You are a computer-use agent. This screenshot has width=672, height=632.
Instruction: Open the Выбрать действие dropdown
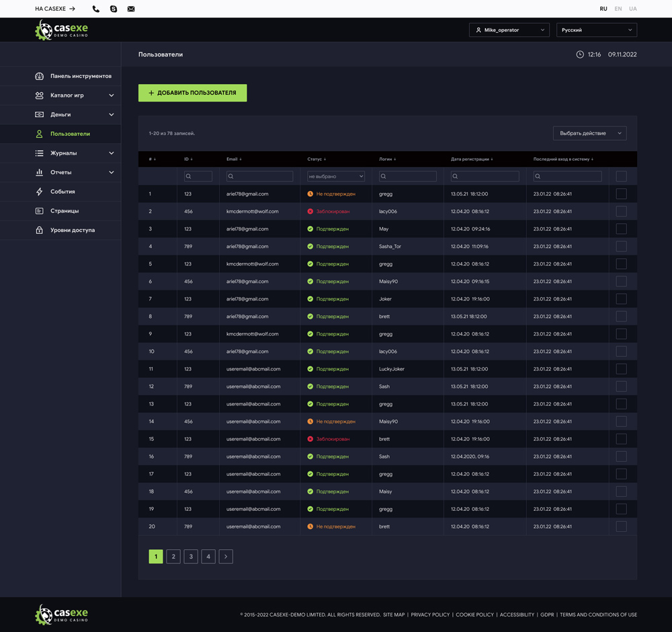(590, 133)
